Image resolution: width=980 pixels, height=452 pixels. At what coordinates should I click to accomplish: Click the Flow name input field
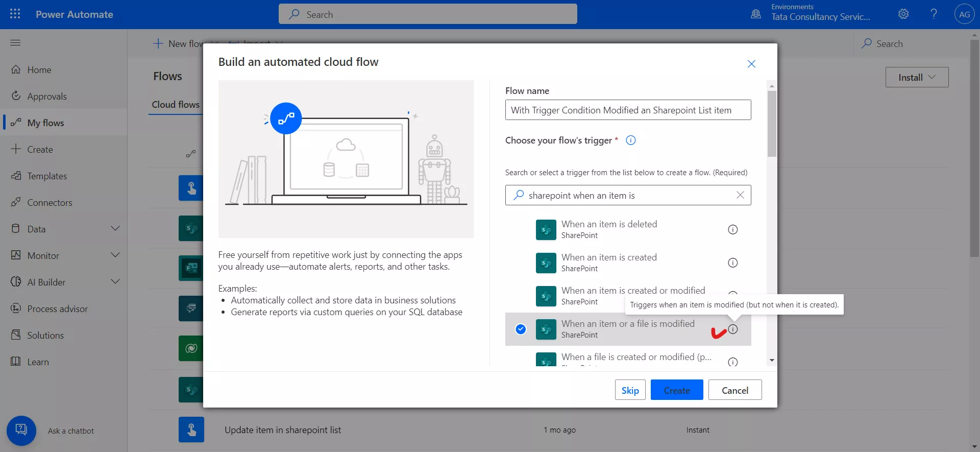coord(628,110)
